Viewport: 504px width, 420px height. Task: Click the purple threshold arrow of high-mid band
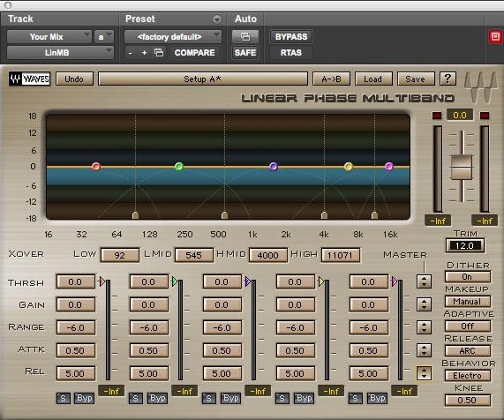pos(248,281)
